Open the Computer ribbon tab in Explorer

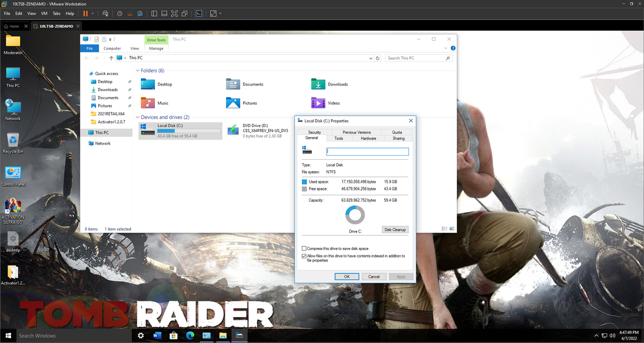[112, 48]
